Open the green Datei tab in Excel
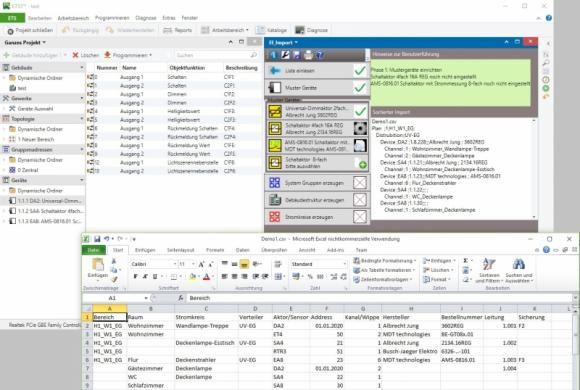 [94, 250]
